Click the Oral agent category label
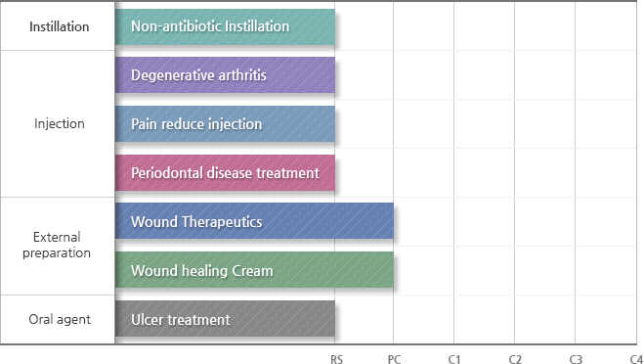This screenshot has width=644, height=364. coord(60,320)
